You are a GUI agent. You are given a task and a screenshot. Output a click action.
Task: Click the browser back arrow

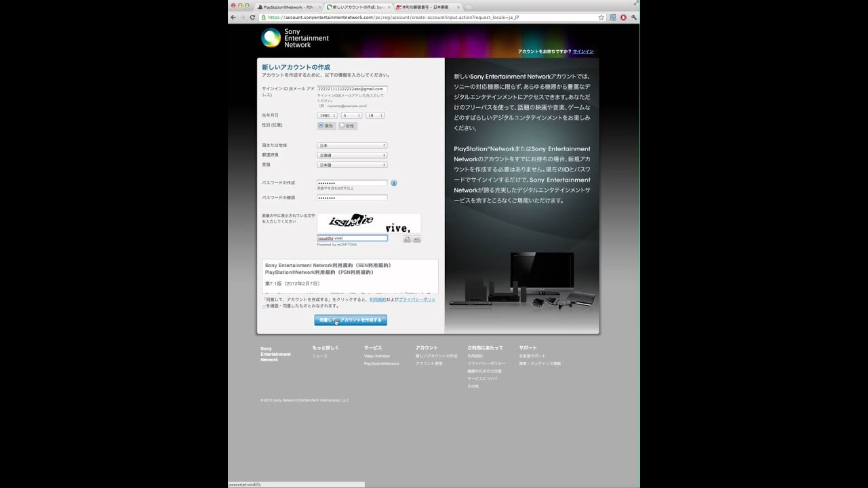pyautogui.click(x=233, y=17)
